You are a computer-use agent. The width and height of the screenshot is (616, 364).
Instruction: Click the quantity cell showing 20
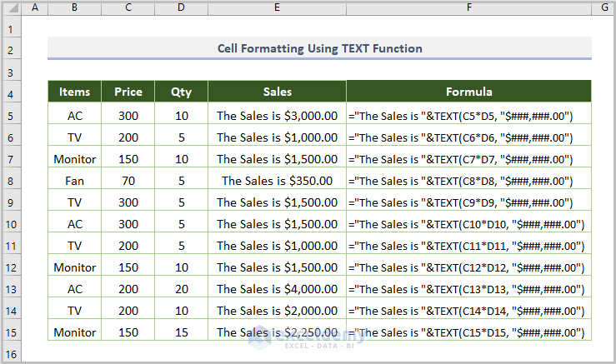tap(181, 288)
